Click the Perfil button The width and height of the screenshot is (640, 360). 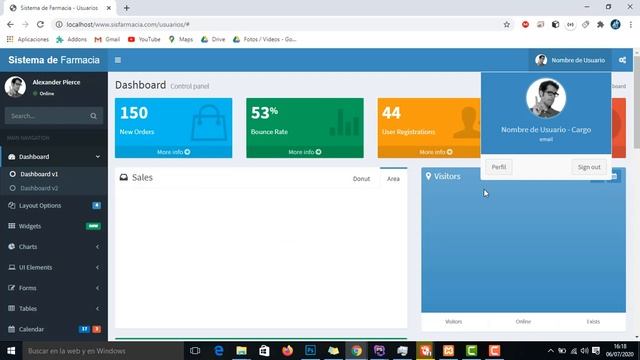(x=499, y=167)
